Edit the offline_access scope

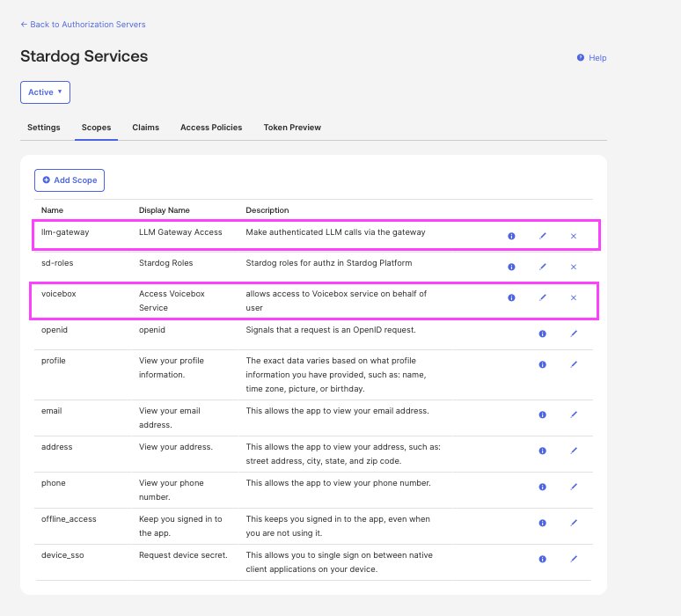point(574,523)
